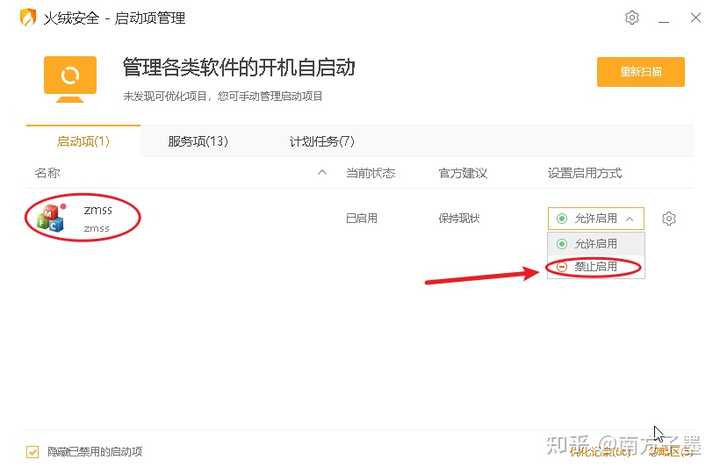Open settings via title bar gear icon
This screenshot has height=474, width=720.
point(632,18)
